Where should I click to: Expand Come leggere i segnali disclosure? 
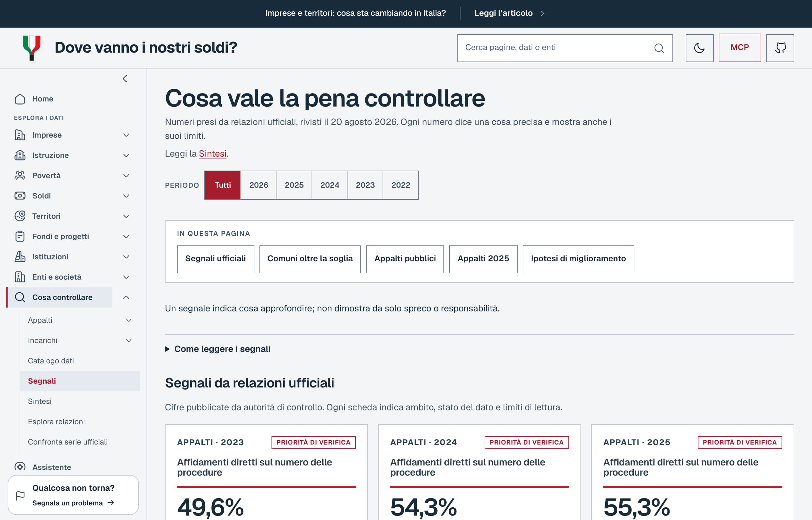tap(218, 349)
